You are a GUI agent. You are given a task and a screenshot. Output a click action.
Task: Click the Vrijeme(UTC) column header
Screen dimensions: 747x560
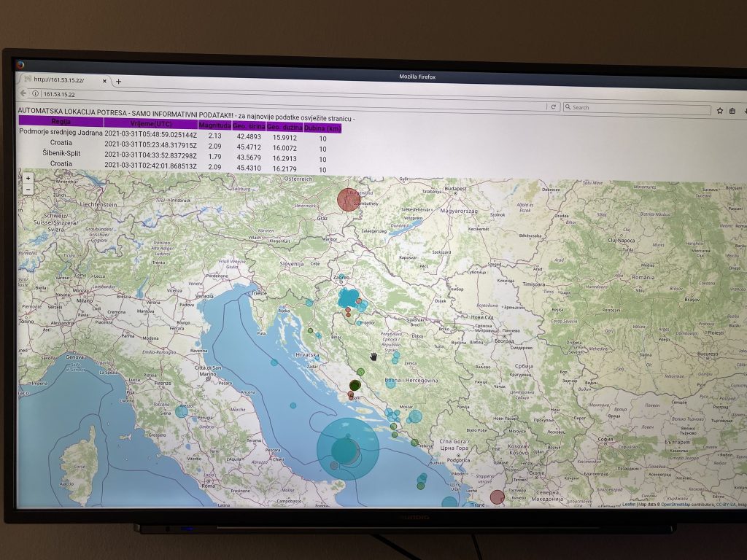point(150,124)
